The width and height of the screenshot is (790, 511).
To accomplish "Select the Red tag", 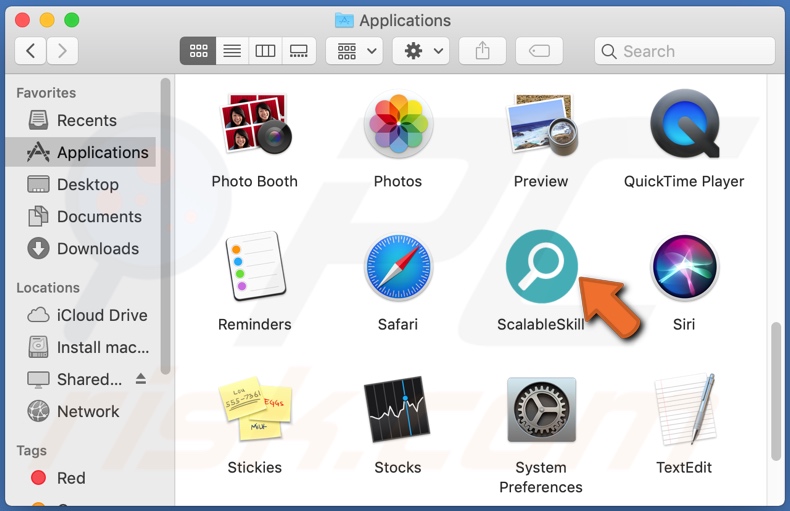I will (x=81, y=478).
